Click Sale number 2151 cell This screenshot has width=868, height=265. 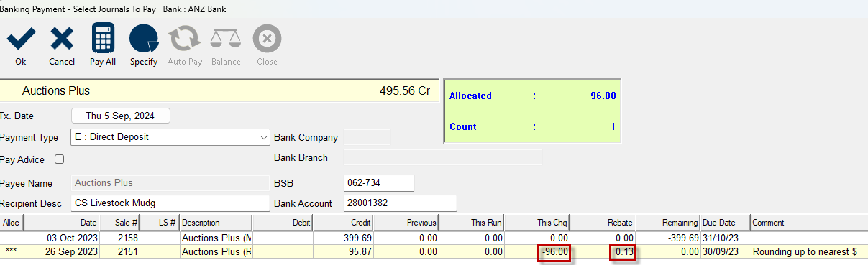(x=120, y=251)
